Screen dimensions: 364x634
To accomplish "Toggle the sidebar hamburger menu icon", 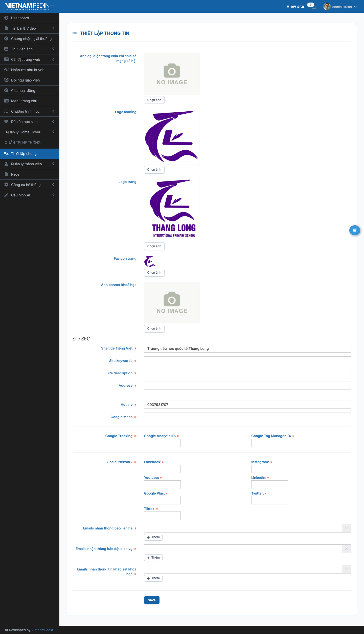I will (52, 7).
